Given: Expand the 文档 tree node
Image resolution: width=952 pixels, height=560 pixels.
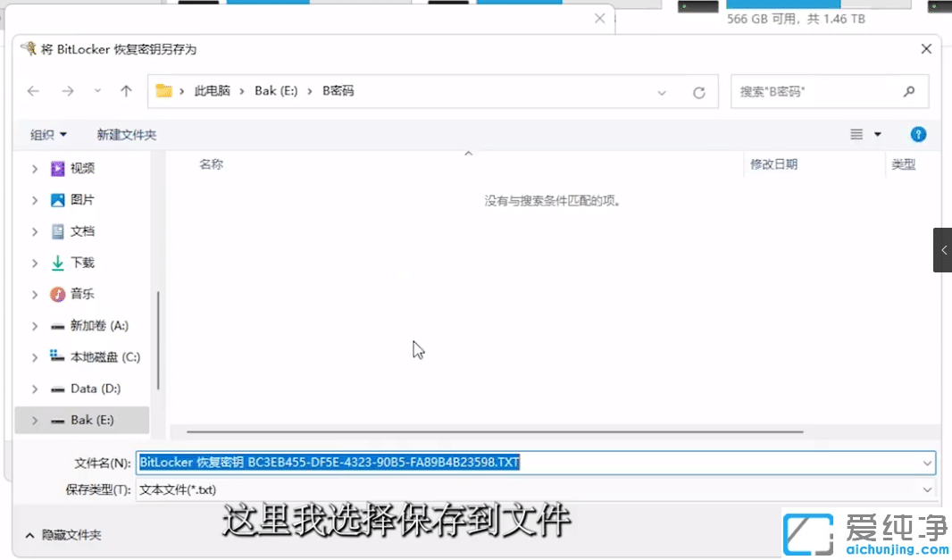Looking at the screenshot, I should [35, 232].
